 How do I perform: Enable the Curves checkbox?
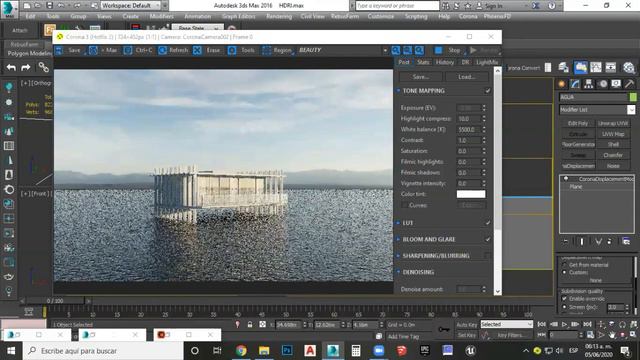point(404,205)
